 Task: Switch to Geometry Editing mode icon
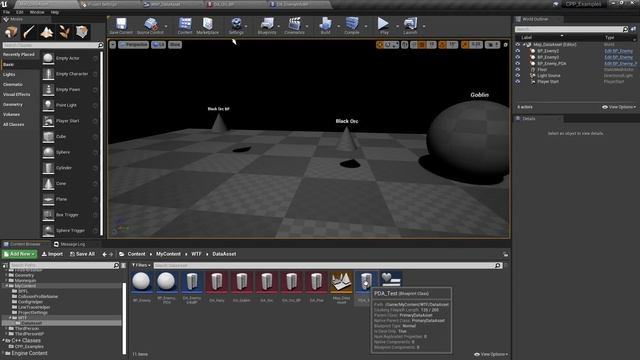pyautogui.click(x=82, y=32)
